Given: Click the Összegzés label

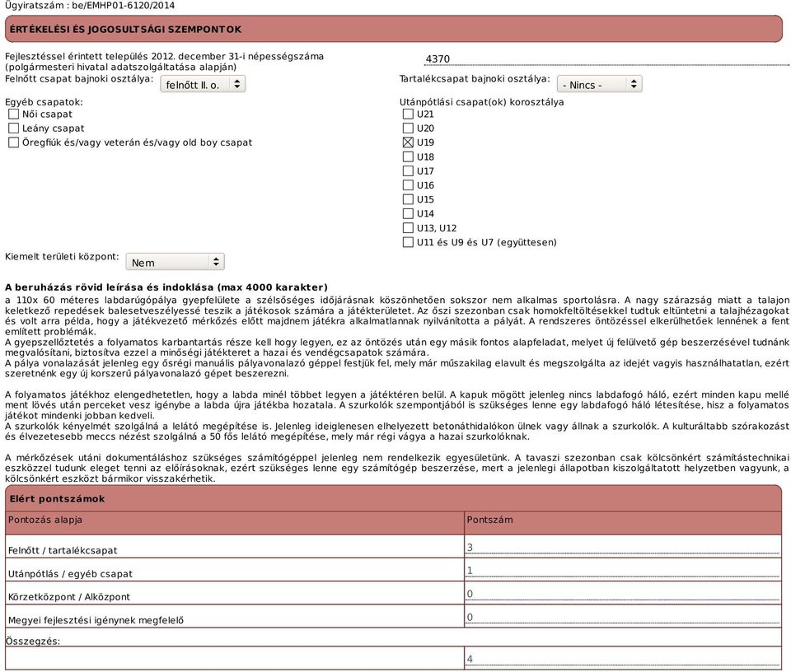Looking at the screenshot, I should [33, 642].
